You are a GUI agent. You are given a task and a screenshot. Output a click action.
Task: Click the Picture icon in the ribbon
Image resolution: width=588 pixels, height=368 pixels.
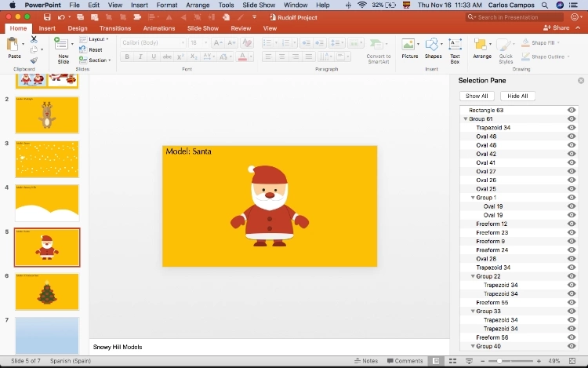click(x=409, y=46)
